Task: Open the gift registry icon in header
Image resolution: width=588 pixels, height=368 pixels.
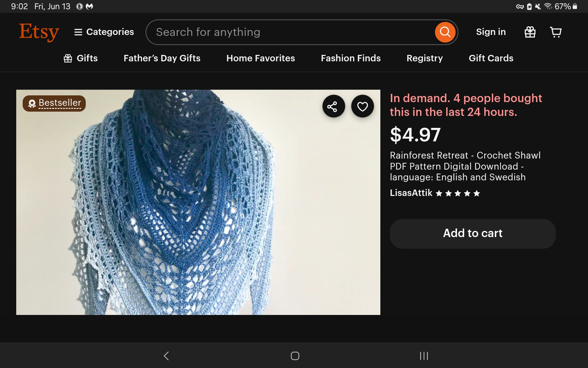Action: coord(530,32)
